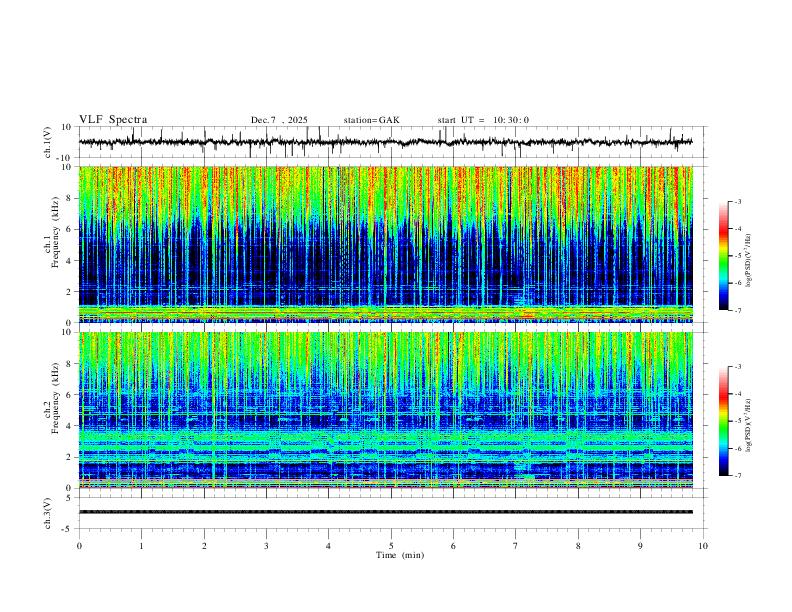The width and height of the screenshot is (792, 612).
Task: Click time axis tick label "5"
Action: tap(391, 546)
